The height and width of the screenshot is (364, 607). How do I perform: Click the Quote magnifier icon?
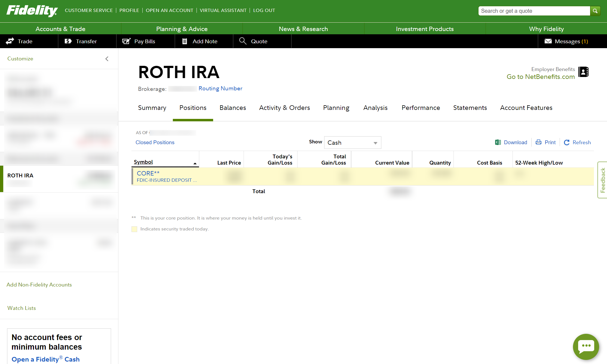(243, 41)
